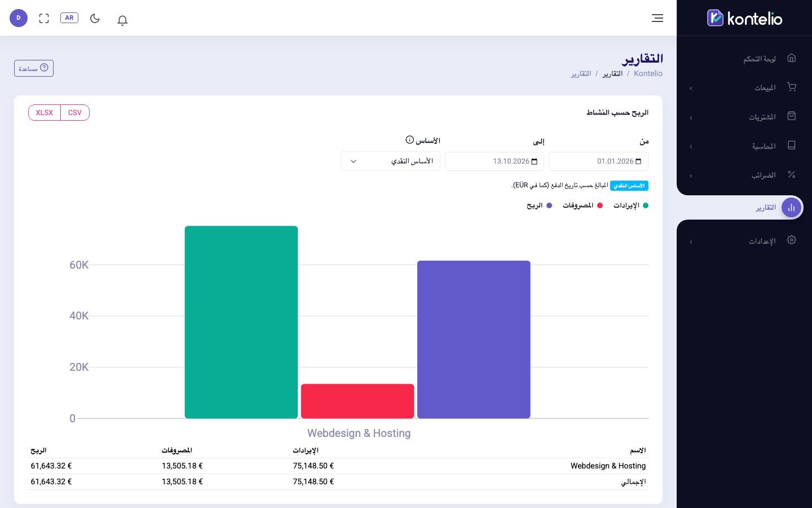The height and width of the screenshot is (508, 812).
Task: Click the الضرائب percent icon
Action: (x=792, y=174)
